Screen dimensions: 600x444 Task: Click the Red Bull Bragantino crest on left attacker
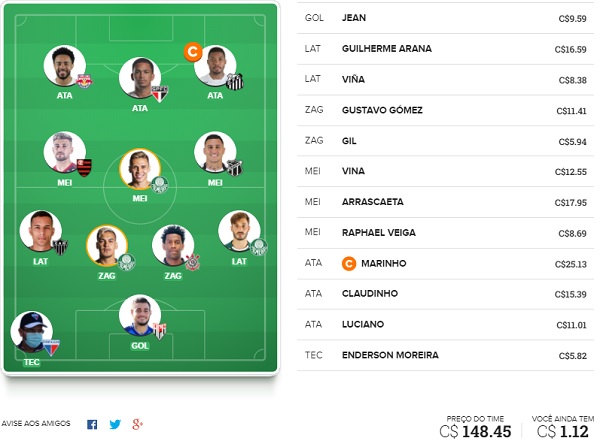85,81
